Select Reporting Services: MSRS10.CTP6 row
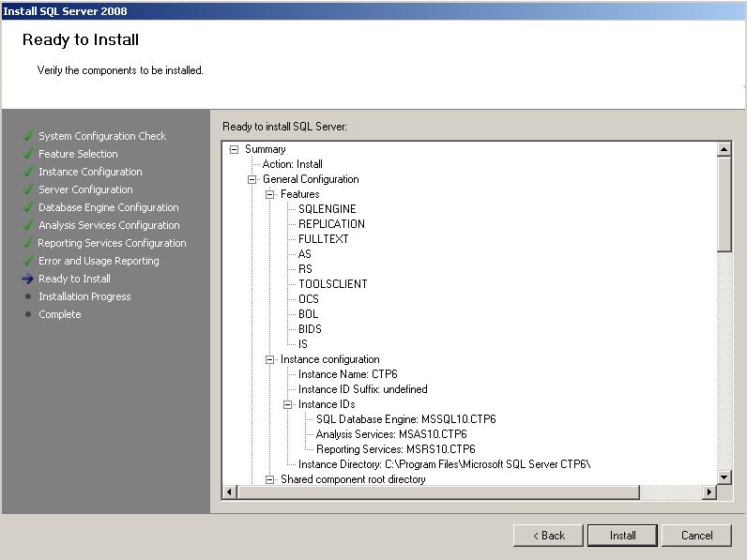 [x=395, y=449]
